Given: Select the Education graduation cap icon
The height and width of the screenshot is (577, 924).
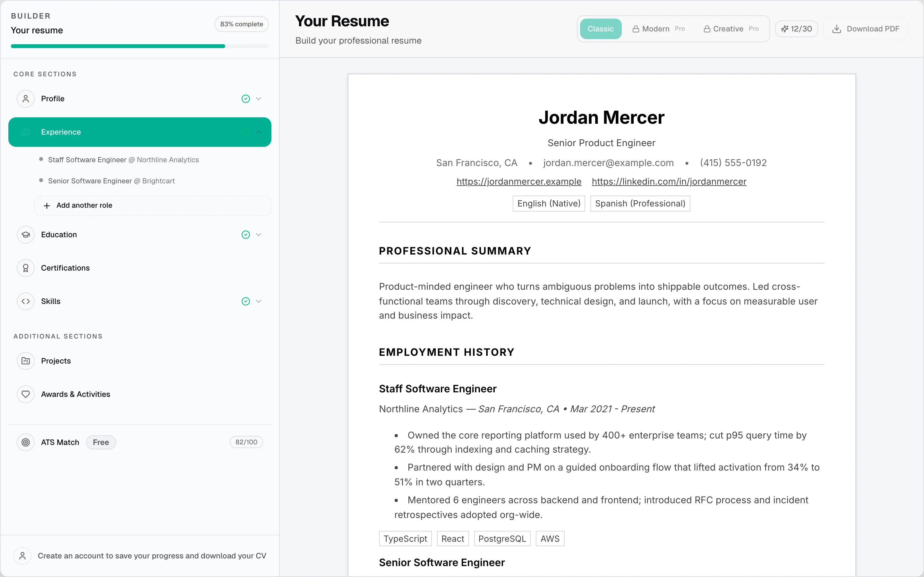Looking at the screenshot, I should (x=25, y=234).
